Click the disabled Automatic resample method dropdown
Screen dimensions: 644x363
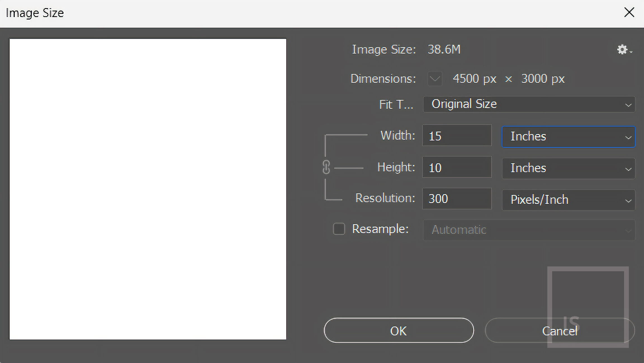coord(529,230)
